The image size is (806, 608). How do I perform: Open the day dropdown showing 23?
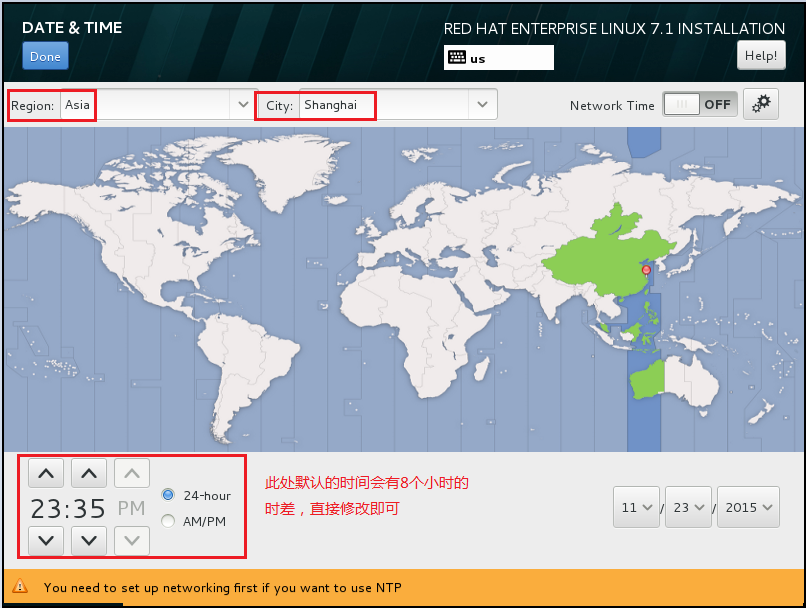pos(688,507)
